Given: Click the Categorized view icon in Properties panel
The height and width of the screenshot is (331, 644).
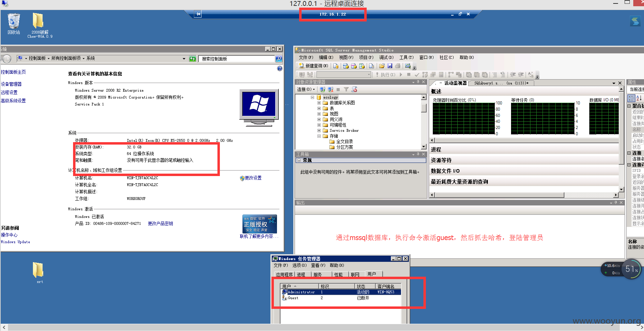Looking at the screenshot, I should (x=631, y=98).
